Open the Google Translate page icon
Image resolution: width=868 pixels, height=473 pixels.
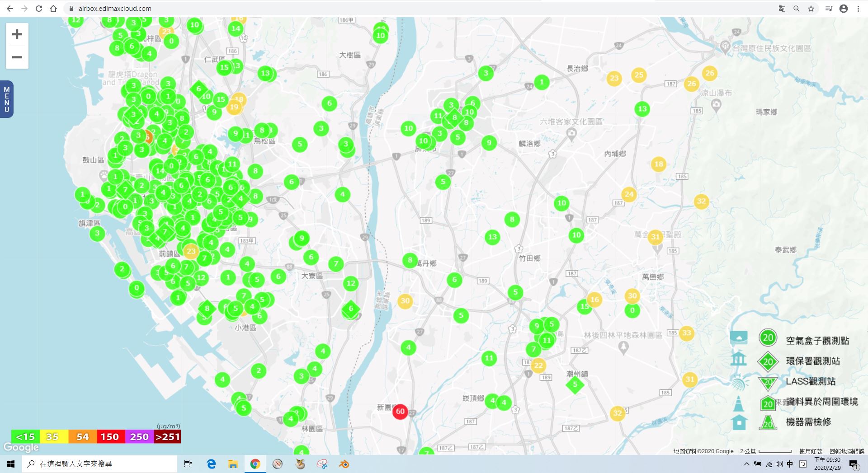pos(782,9)
